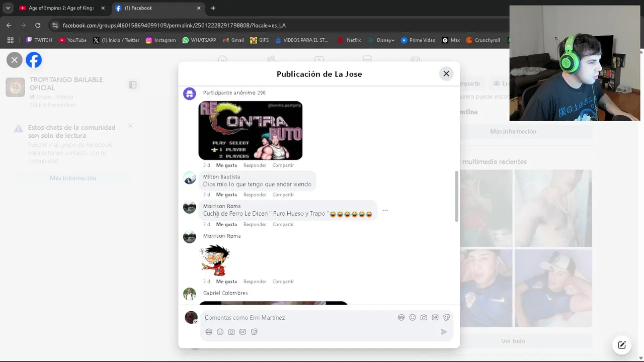Close the Publicación de La Jose dialog

pos(446,73)
